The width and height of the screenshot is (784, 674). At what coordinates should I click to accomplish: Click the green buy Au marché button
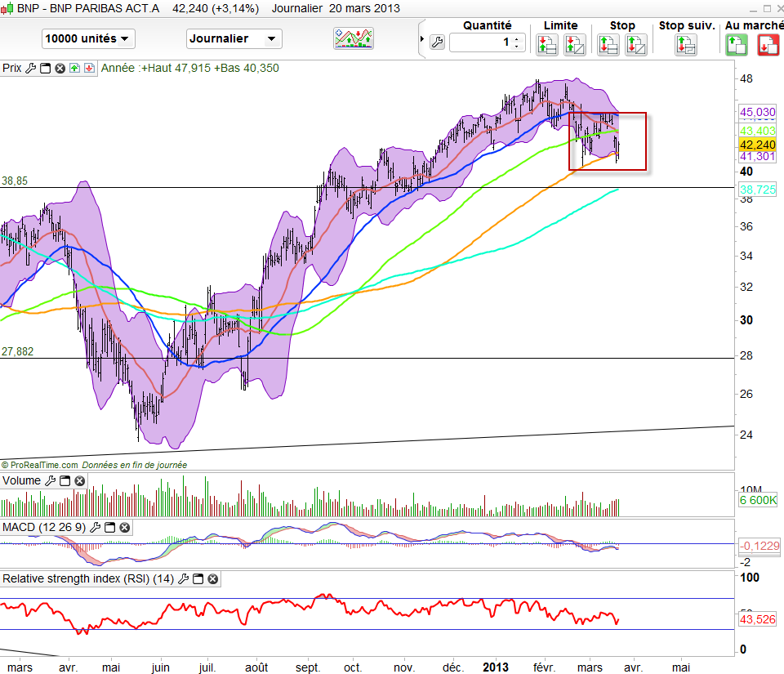coord(737,45)
